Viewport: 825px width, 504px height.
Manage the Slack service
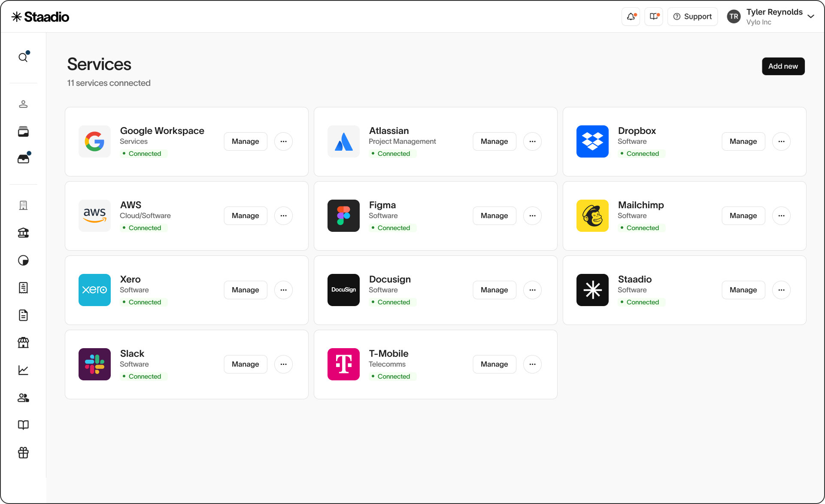246,364
